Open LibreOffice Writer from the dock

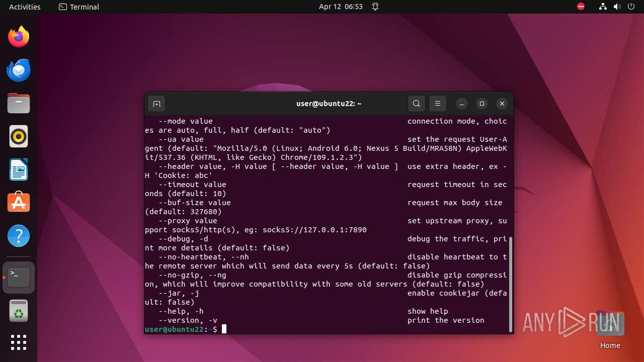(19, 169)
